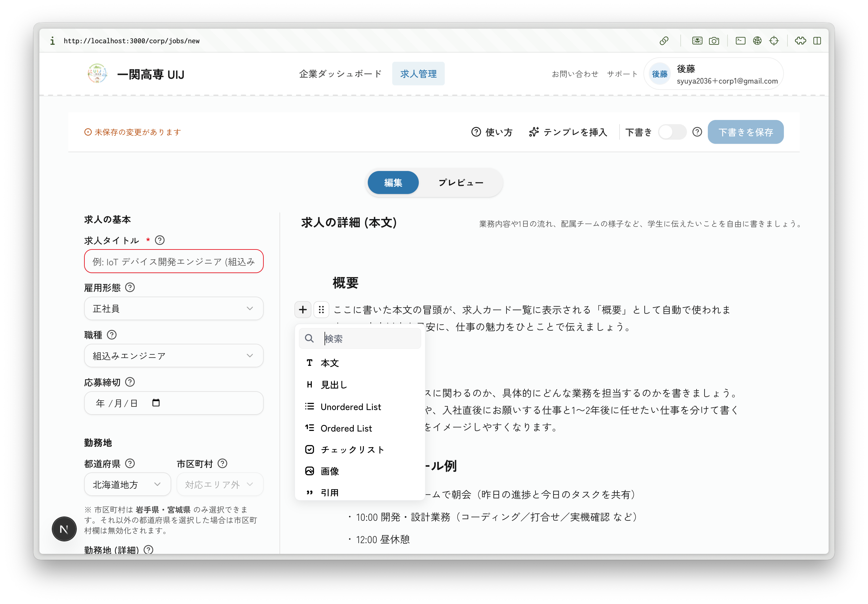Screen dimensions: 868x604
Task: Click the 概要 heading in editor
Action: (x=345, y=283)
